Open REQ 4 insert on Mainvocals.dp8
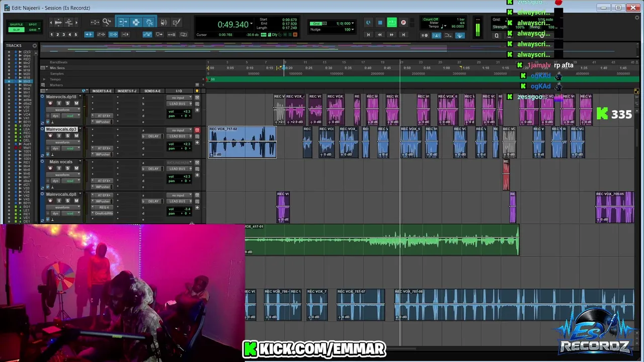Viewport: 644px width, 362px height. point(102,207)
